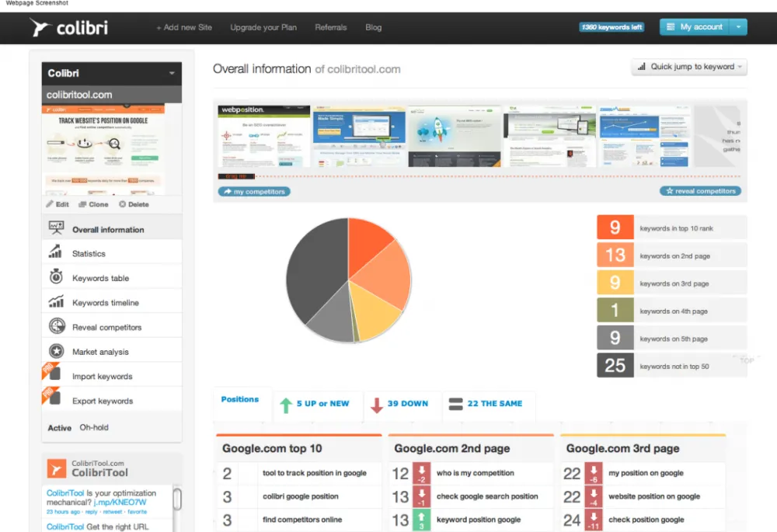Click red down arrow beside who is my competition
The width and height of the screenshot is (777, 532).
pos(422,474)
